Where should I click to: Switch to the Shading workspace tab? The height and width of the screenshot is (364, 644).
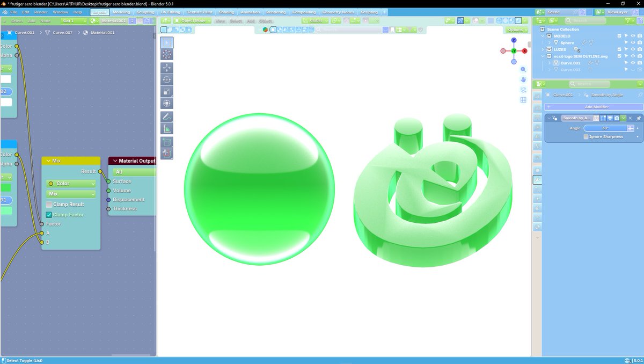pyautogui.click(x=226, y=12)
